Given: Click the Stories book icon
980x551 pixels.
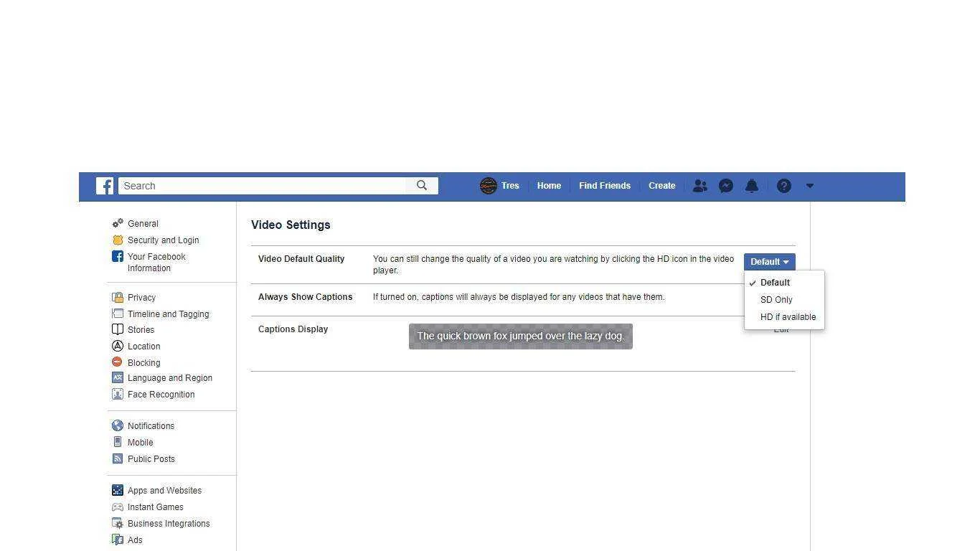Looking at the screenshot, I should (118, 329).
